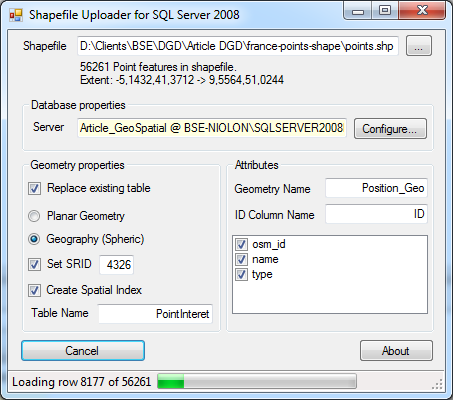
Task: Click the Shapefile Uploader app icon in title bar
Action: click(16, 15)
